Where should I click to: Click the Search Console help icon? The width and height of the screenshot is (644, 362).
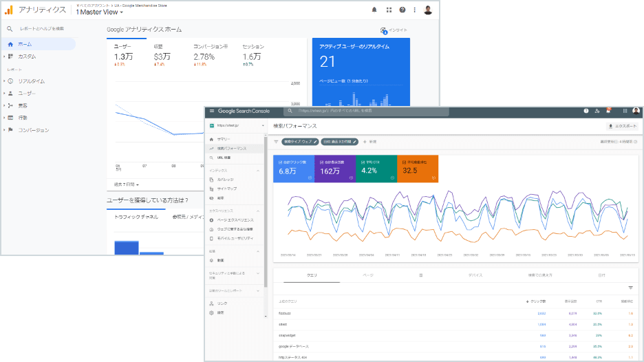coord(586,111)
